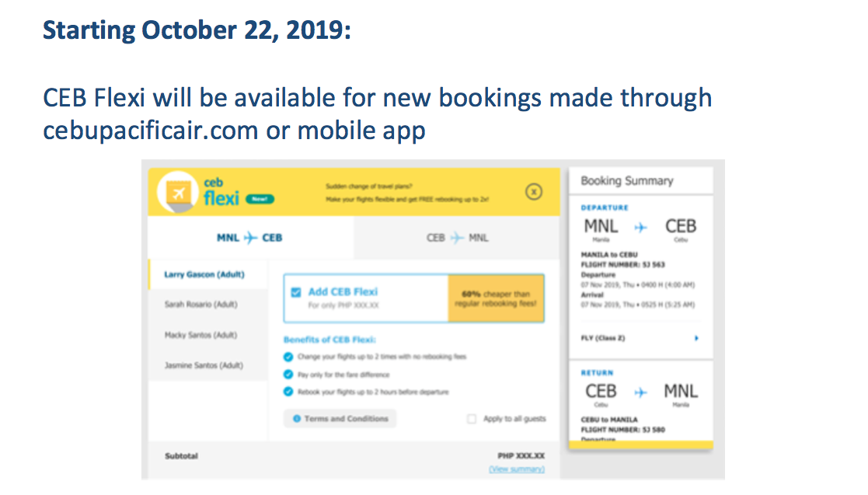
Task: Select passenger Jasmine Santos (Adult)
Action: pyautogui.click(x=204, y=364)
